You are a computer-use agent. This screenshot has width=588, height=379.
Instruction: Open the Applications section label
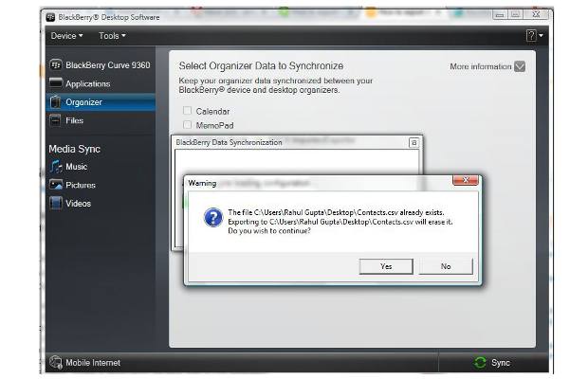click(88, 84)
